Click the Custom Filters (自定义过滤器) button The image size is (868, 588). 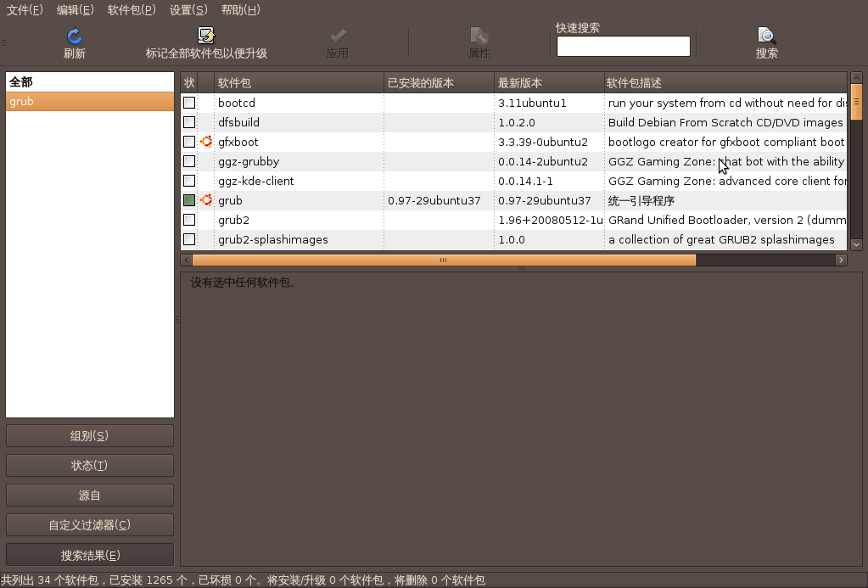(90, 525)
